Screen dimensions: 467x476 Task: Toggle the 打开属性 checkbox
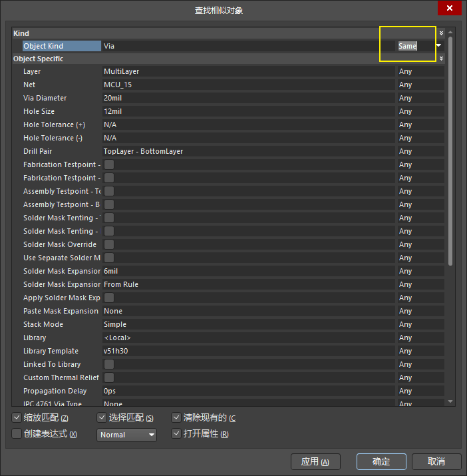tap(176, 434)
